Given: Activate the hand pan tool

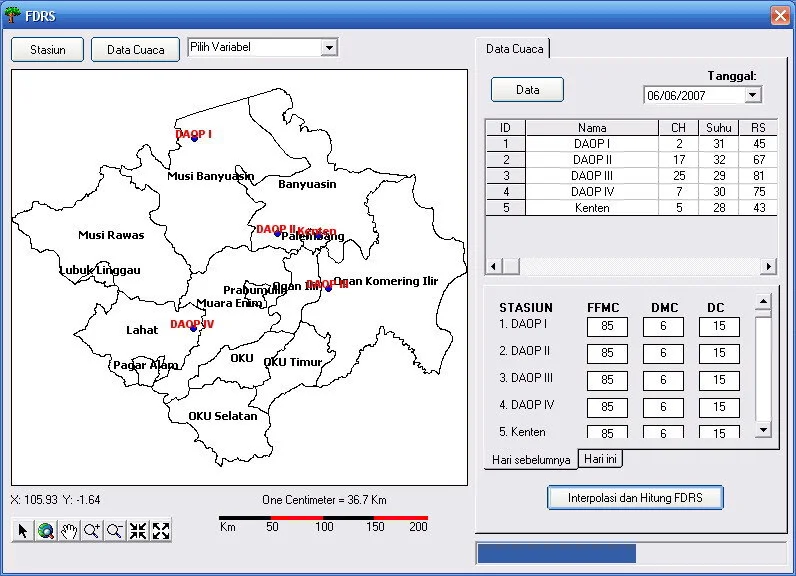Looking at the screenshot, I should point(69,531).
